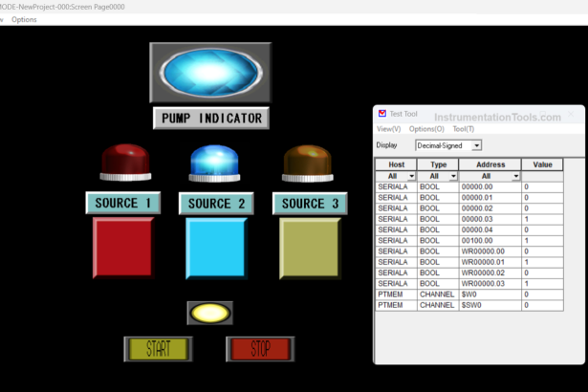Expand the Host filter dropdown

[412, 176]
